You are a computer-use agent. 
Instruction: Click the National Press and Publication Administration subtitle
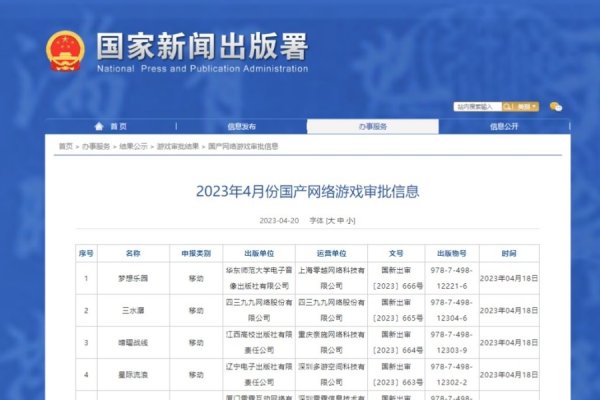pyautogui.click(x=202, y=69)
